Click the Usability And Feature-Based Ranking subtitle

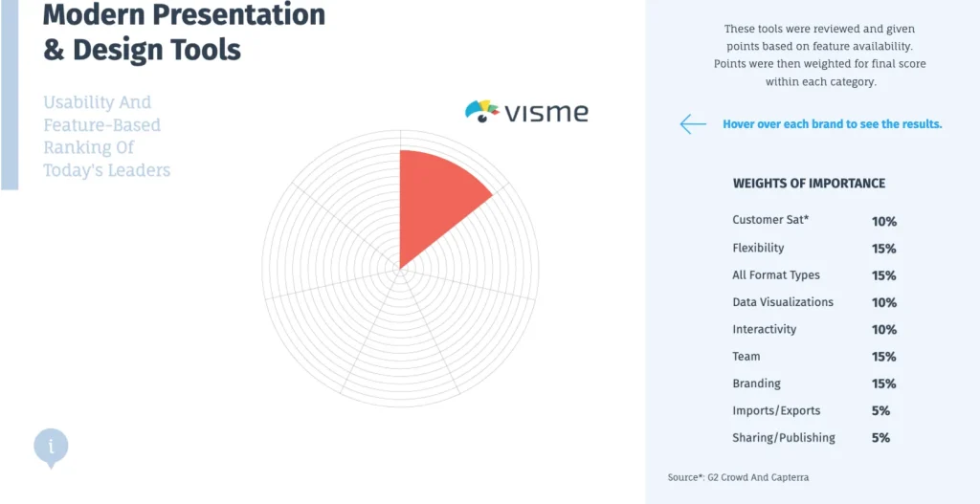pos(106,136)
